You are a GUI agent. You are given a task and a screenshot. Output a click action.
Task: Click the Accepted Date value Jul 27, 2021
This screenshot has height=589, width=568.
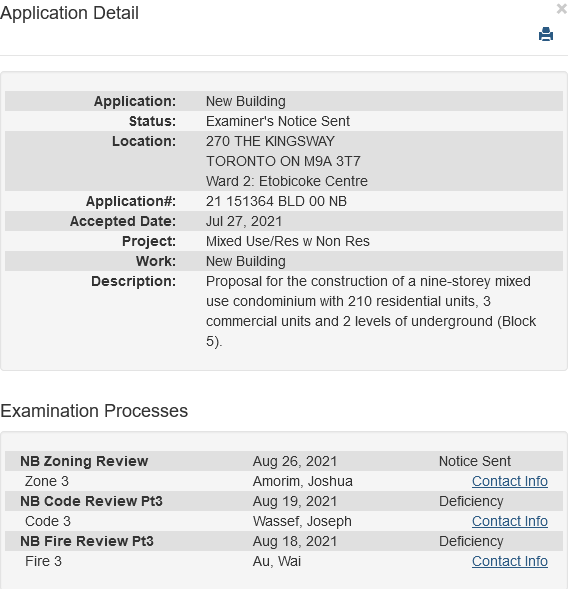coord(244,221)
